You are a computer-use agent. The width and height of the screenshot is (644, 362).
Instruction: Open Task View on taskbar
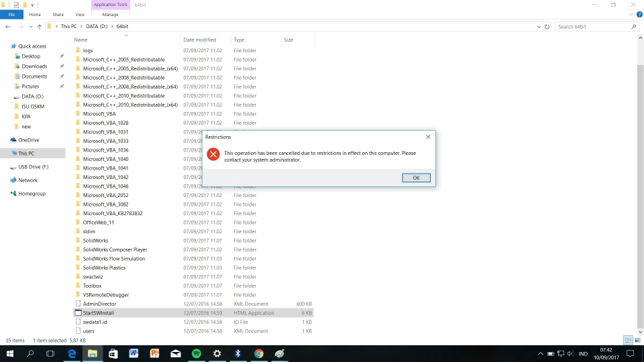50,353
